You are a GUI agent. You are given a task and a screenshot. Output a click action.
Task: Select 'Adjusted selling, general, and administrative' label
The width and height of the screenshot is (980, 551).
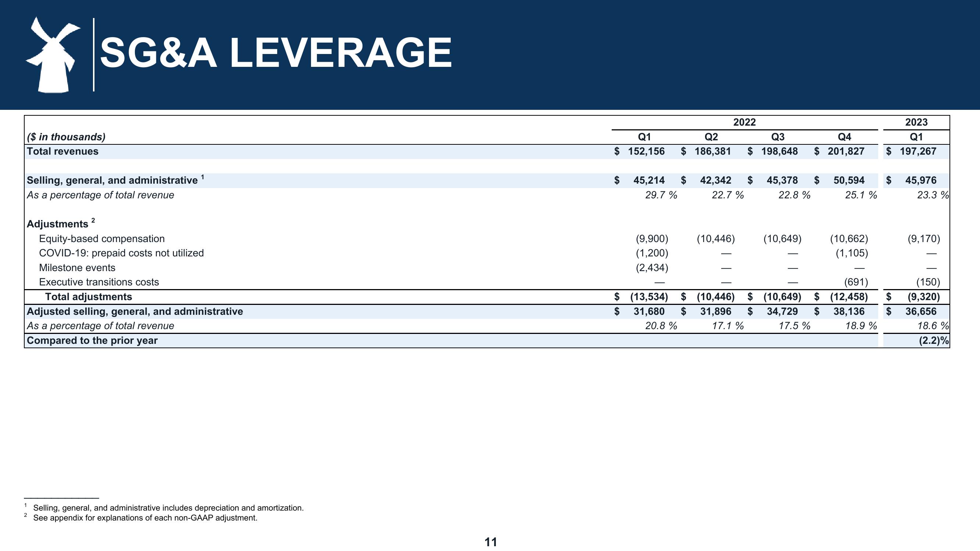(x=135, y=311)
